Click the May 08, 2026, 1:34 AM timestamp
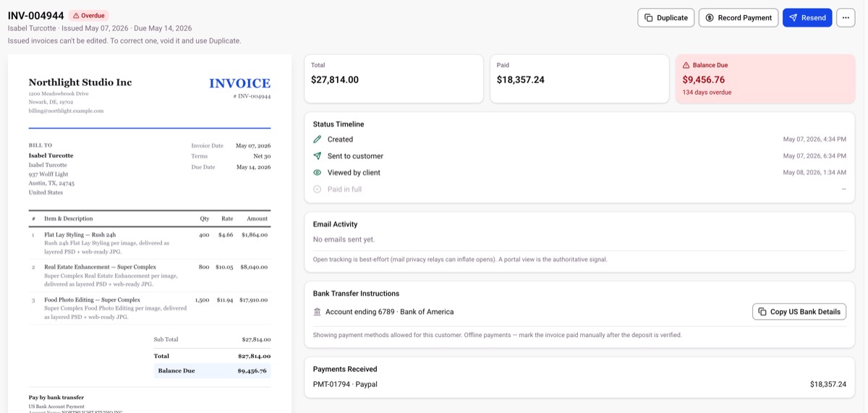This screenshot has width=868, height=413. [x=814, y=173]
